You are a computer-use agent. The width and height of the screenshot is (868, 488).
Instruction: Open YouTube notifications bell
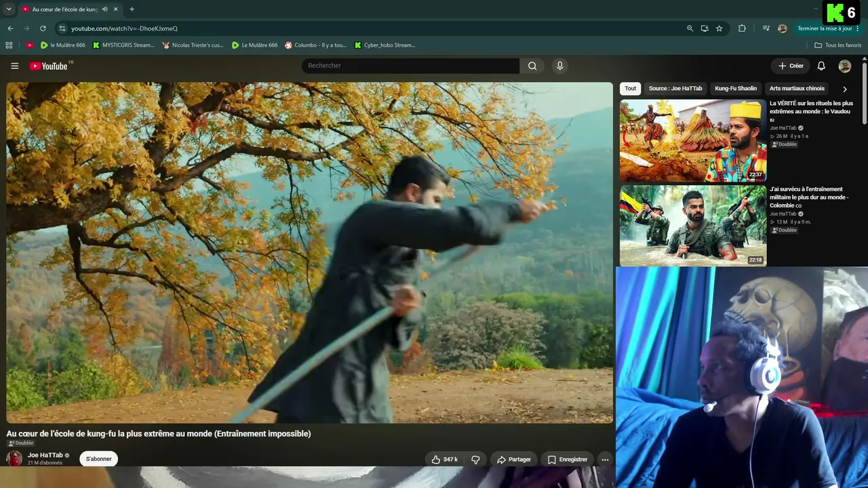coord(821,66)
